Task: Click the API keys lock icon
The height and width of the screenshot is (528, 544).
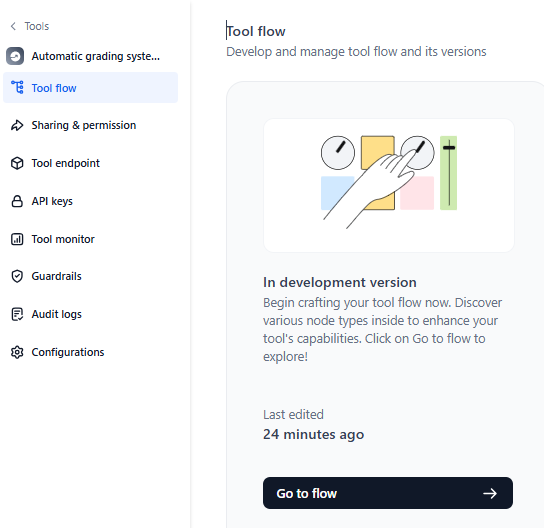Action: [x=17, y=201]
